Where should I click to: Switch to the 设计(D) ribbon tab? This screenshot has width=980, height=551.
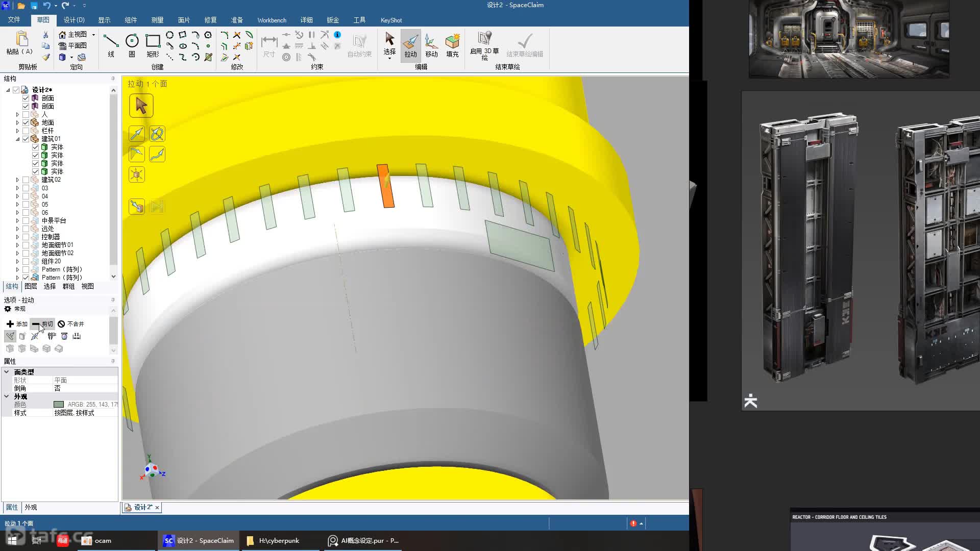click(74, 20)
